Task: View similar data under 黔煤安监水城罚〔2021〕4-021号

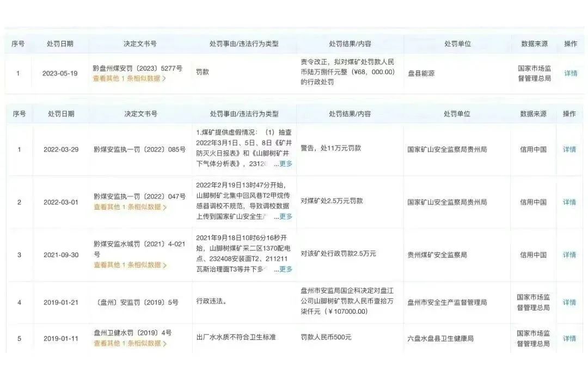Action: coord(130,265)
